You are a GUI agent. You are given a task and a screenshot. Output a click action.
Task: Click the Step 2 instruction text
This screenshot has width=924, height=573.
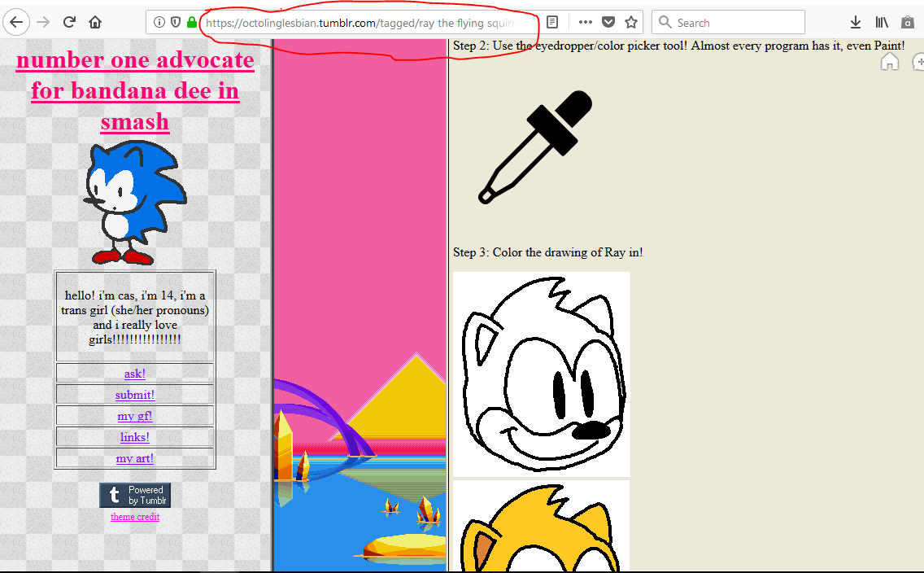[x=679, y=46]
